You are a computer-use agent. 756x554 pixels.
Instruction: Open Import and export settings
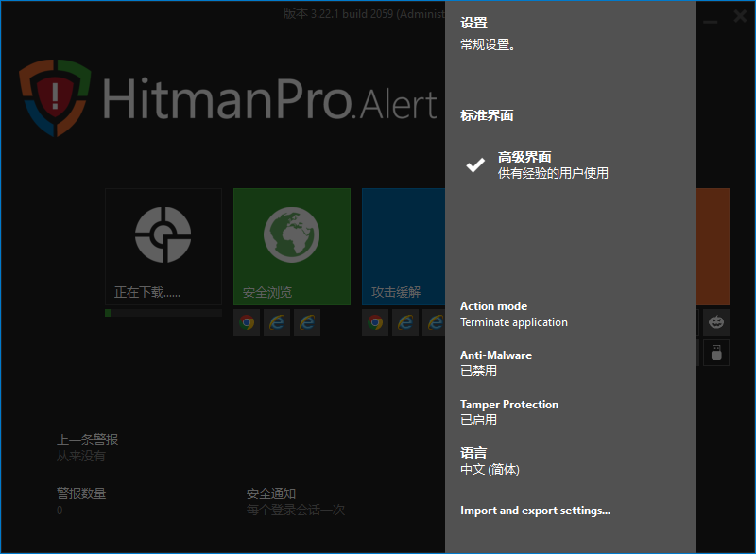(535, 511)
